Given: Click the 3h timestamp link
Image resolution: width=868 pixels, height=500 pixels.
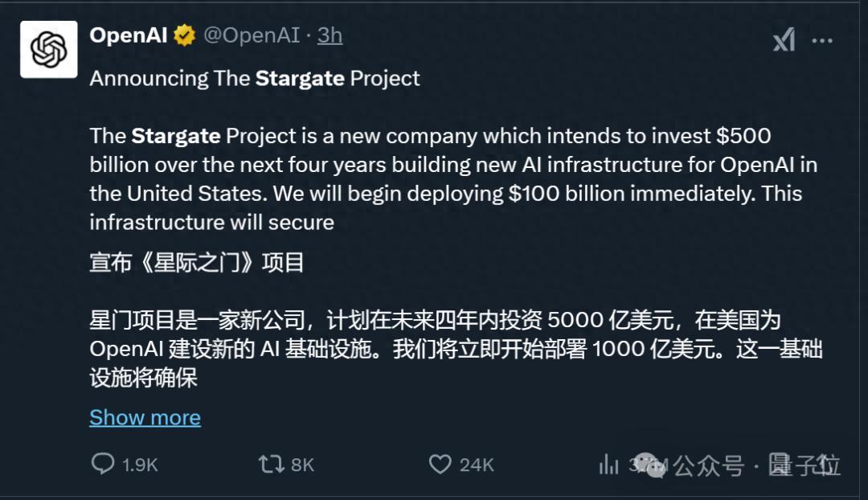Looking at the screenshot, I should click(x=330, y=35).
